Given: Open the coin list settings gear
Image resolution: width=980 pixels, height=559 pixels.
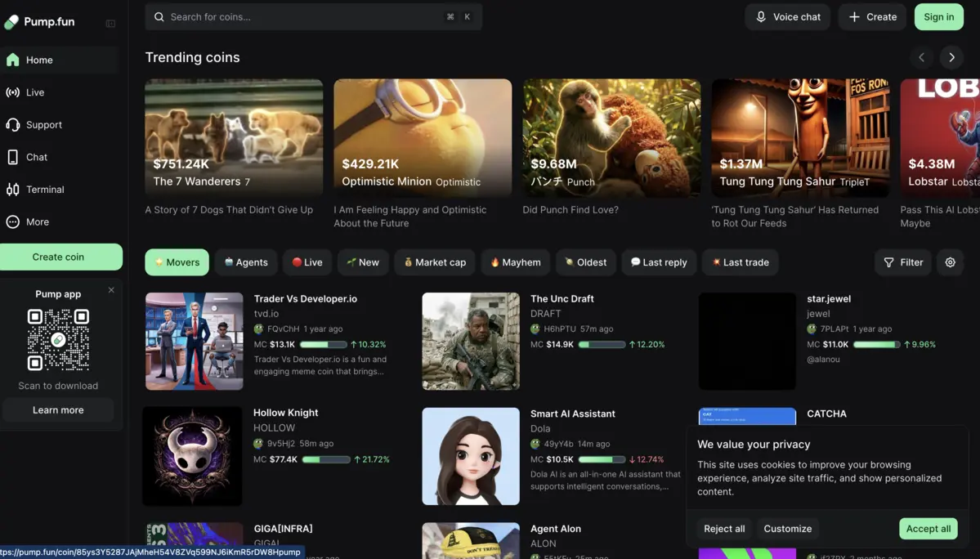Looking at the screenshot, I should coord(950,262).
